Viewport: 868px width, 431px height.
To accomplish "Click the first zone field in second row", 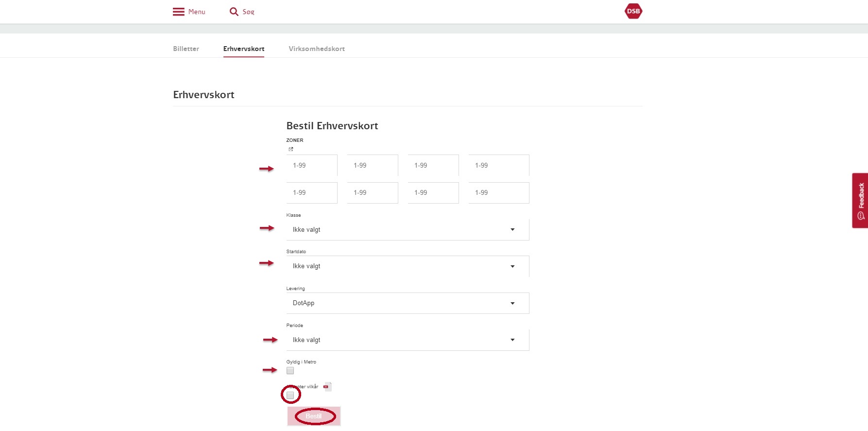I will coord(312,193).
